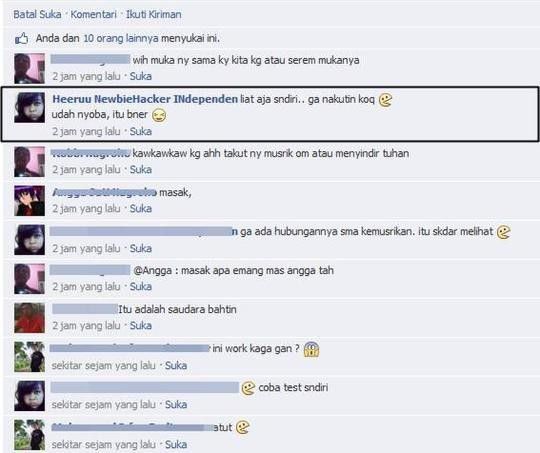540x453 pixels.
Task: Click the pacman emoticon after 'skdar melihat'
Action: tap(503, 232)
